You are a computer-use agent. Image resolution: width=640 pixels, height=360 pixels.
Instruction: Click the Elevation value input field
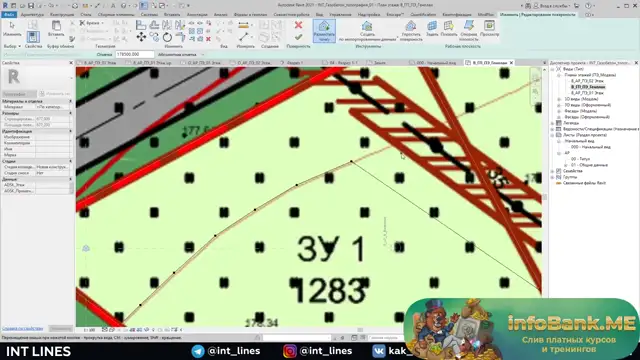(135, 54)
